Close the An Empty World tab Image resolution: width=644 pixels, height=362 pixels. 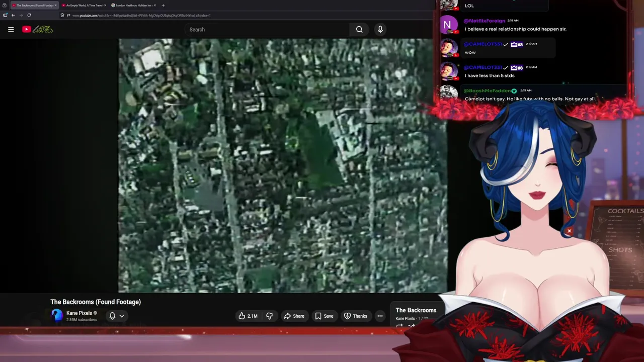[105, 5]
